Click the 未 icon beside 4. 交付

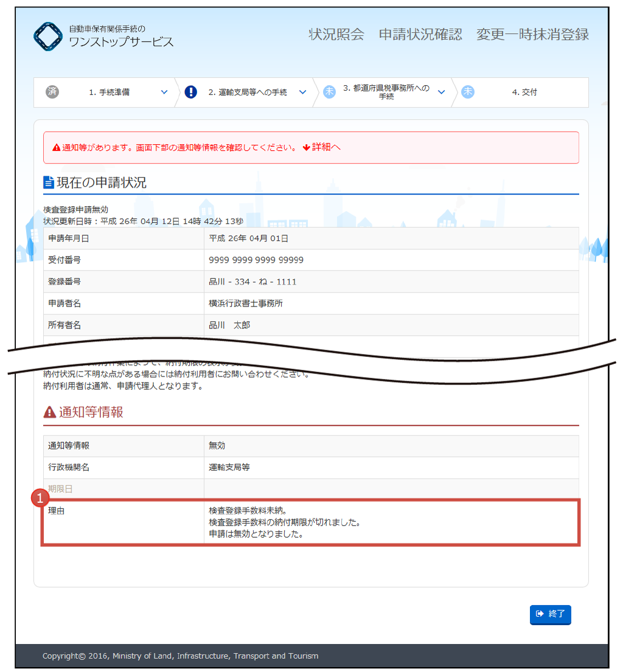tap(468, 92)
